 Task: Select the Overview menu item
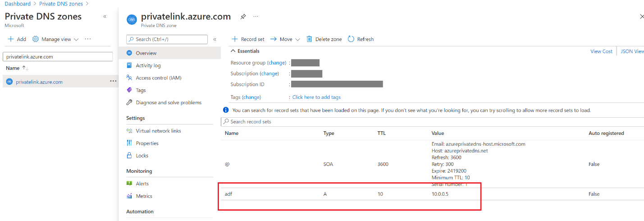point(146,53)
